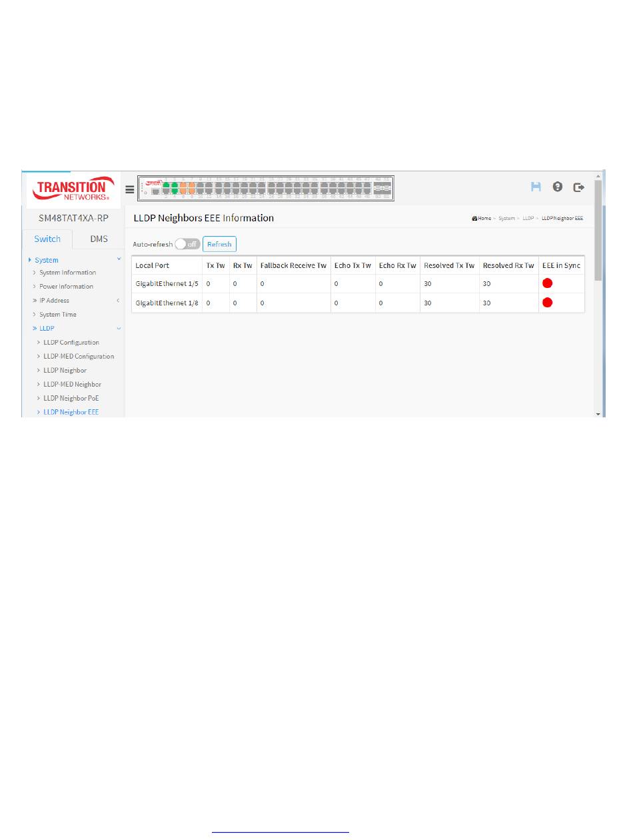Click the hamburger menu icon

(130, 189)
